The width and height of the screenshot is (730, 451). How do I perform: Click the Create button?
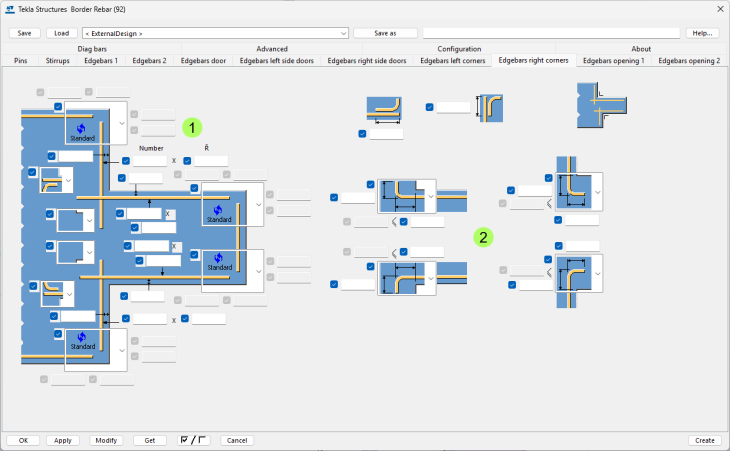[x=704, y=440]
